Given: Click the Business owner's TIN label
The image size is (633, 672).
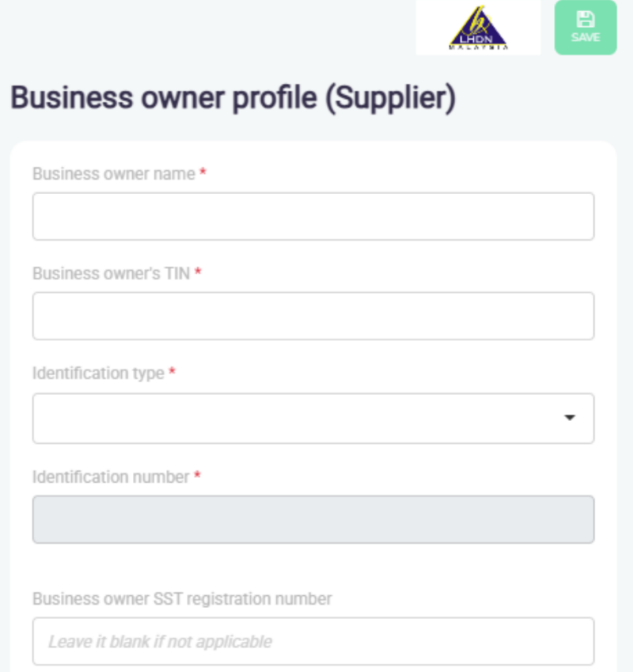Looking at the screenshot, I should coord(111,274).
